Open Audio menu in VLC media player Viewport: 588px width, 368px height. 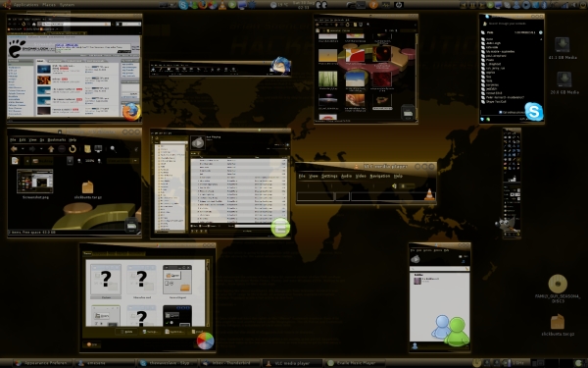click(346, 176)
